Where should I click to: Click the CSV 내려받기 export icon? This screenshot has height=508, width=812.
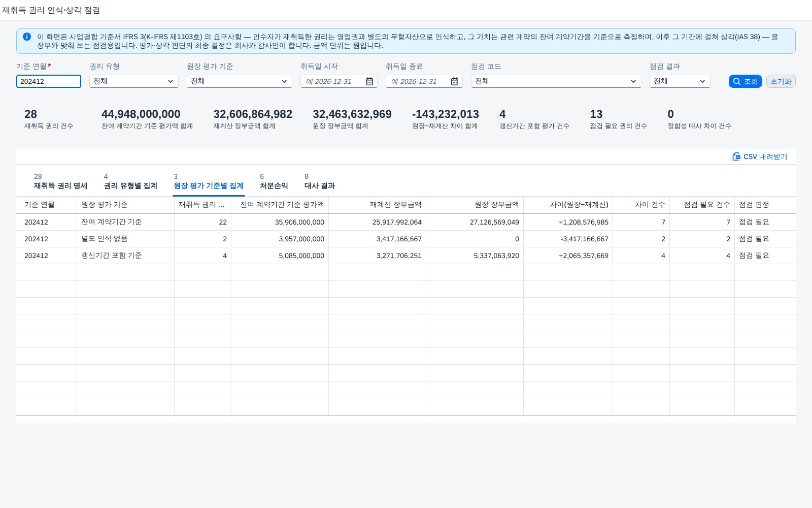pyautogui.click(x=736, y=156)
